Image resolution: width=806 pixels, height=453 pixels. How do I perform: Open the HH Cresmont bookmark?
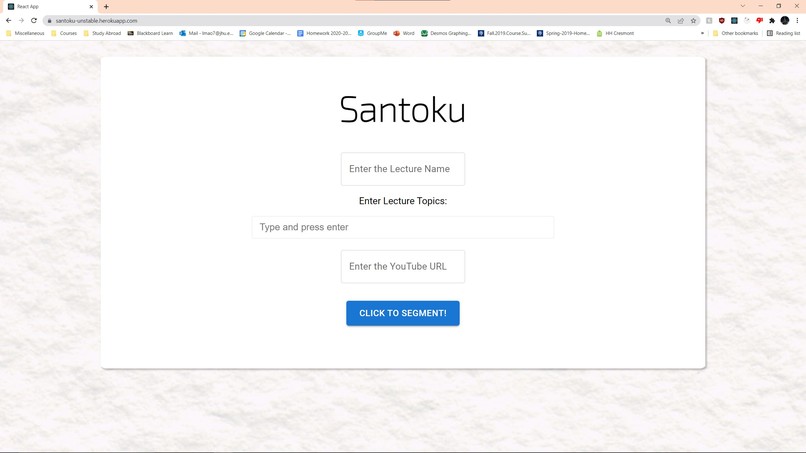click(615, 33)
